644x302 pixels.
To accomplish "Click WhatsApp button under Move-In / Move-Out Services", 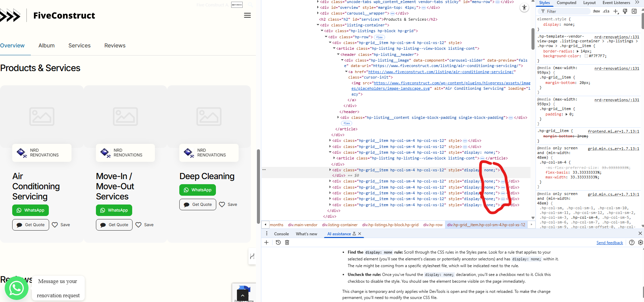I will tap(114, 210).
